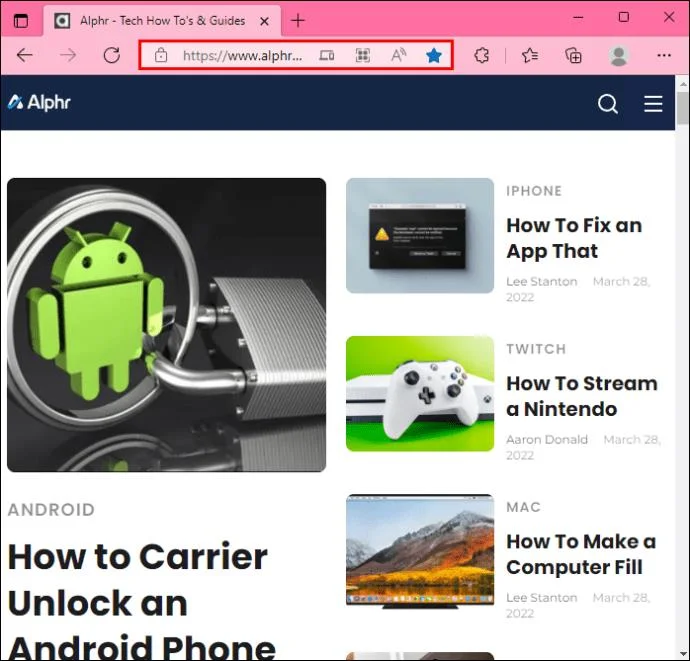Click the URL address field text

(242, 55)
